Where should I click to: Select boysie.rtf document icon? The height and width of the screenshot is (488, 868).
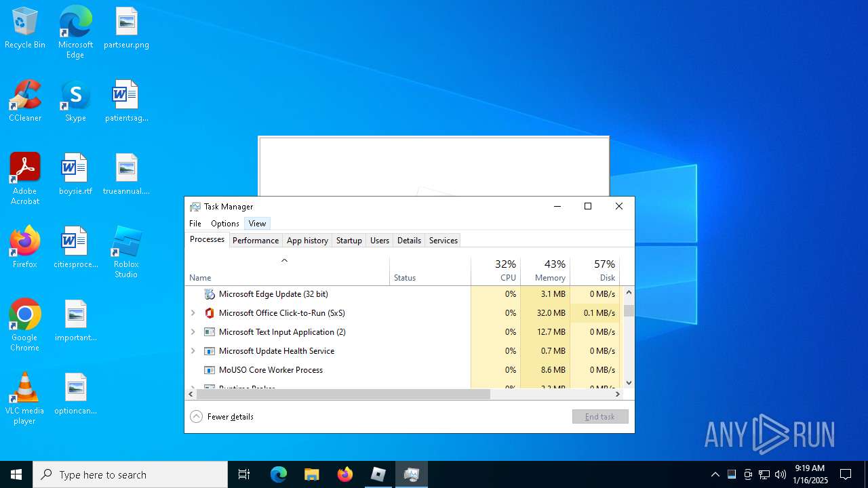(75, 175)
